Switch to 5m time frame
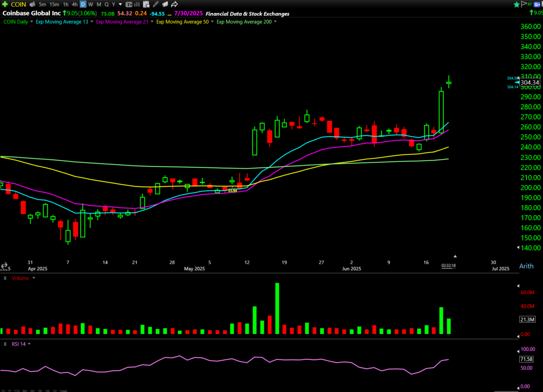This screenshot has width=543, height=392. (x=42, y=4)
